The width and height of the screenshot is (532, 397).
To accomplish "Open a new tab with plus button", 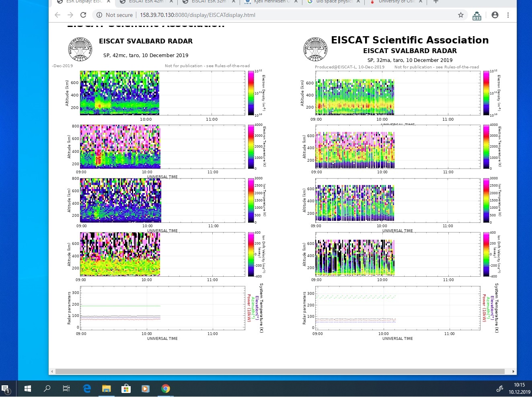I will tap(435, 2).
